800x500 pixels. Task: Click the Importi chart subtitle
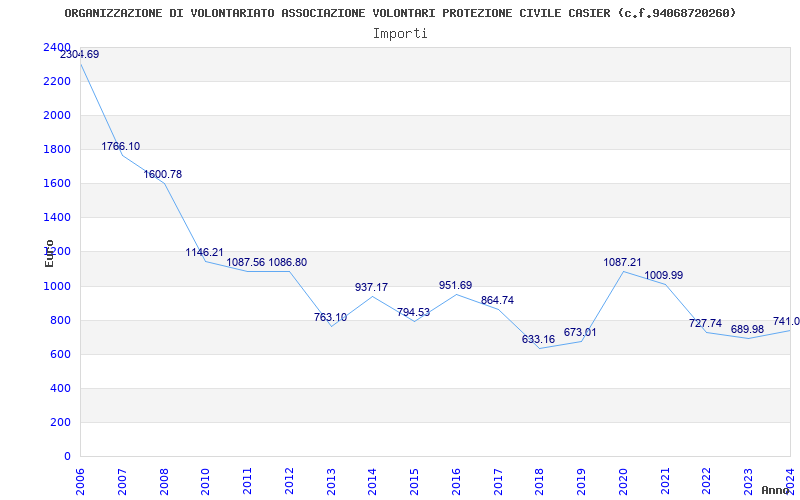(400, 34)
